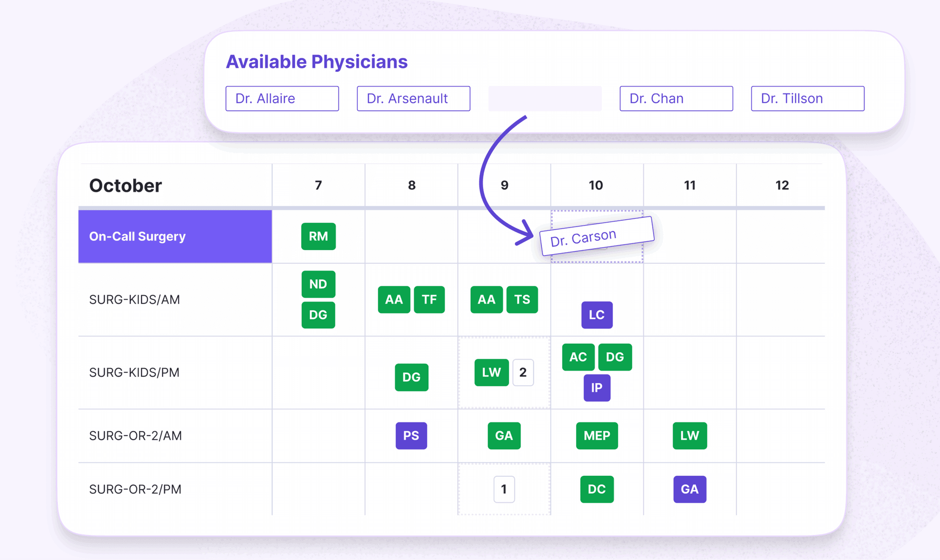Select the Dr. Allaire physician chip
940x560 pixels.
click(x=282, y=98)
